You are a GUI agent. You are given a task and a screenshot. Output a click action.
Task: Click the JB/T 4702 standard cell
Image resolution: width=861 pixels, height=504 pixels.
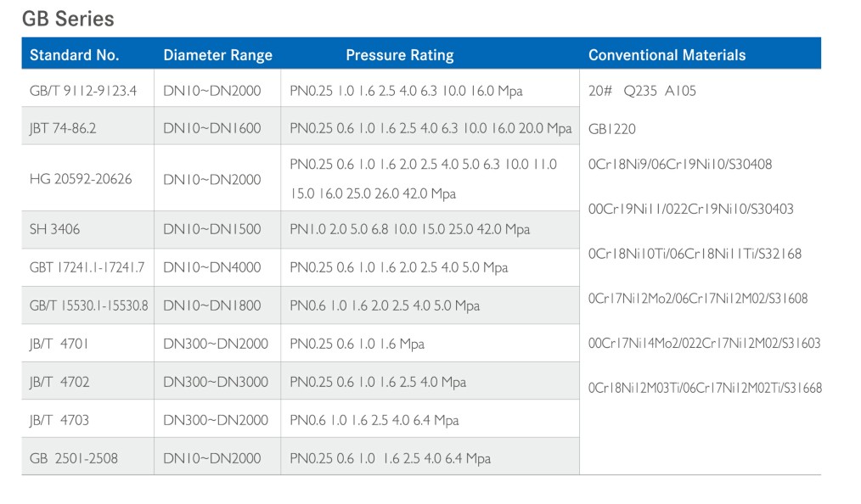pos(59,382)
